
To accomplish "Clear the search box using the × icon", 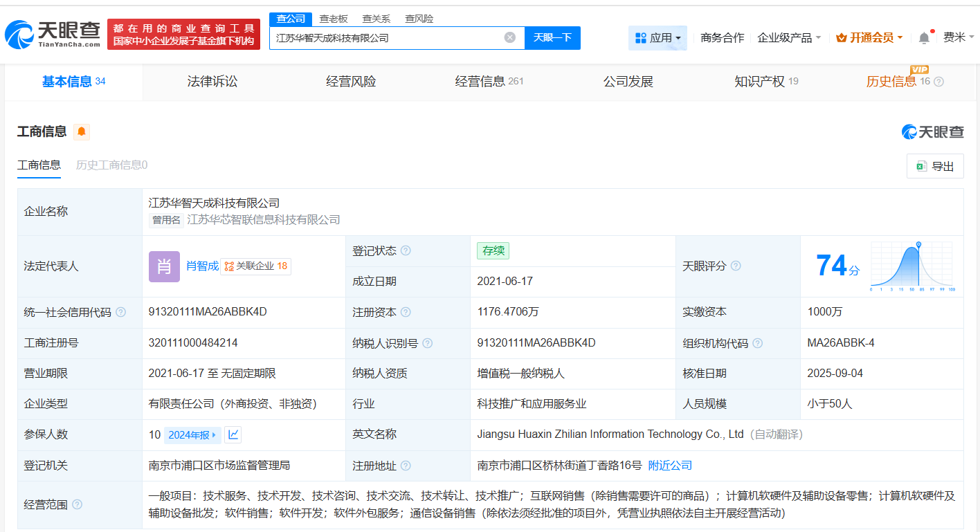I will [x=510, y=38].
